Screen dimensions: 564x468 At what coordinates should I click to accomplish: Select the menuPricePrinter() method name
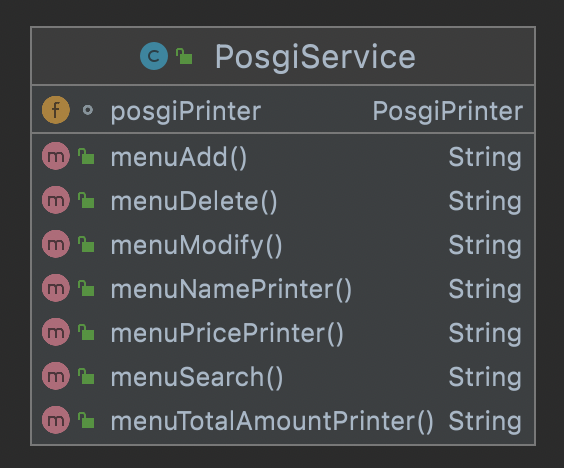coord(227,333)
